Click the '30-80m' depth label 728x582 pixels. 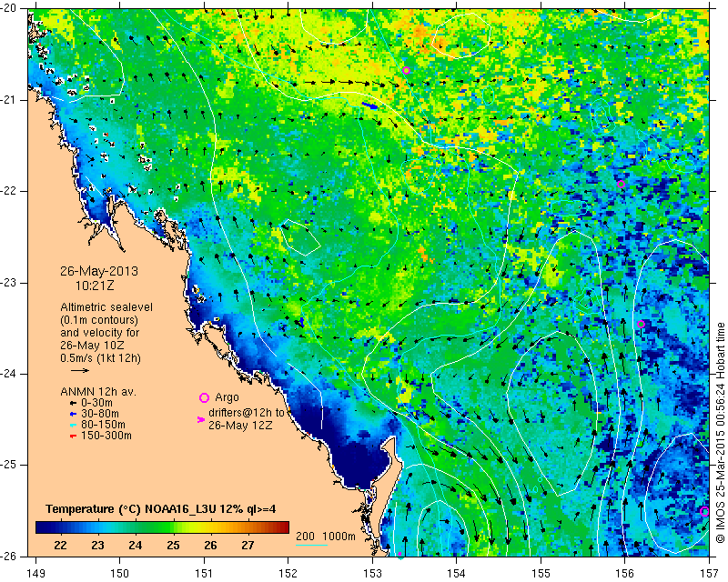[99, 414]
